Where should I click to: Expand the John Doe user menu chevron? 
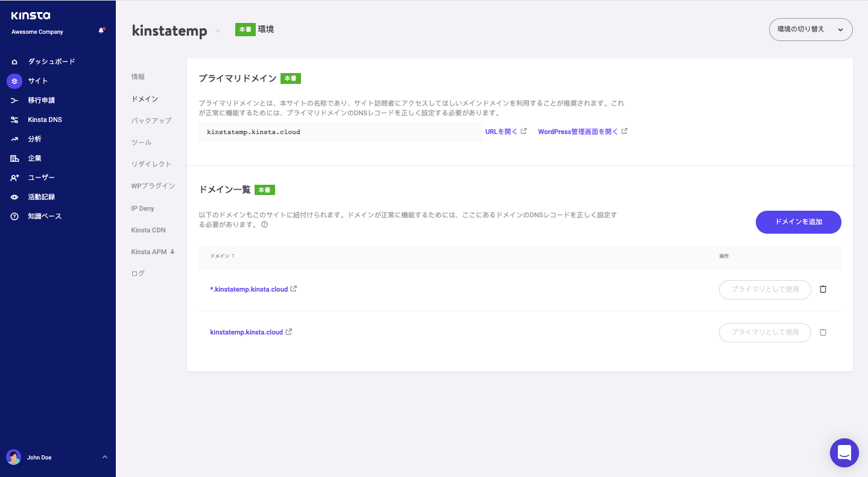click(x=105, y=457)
